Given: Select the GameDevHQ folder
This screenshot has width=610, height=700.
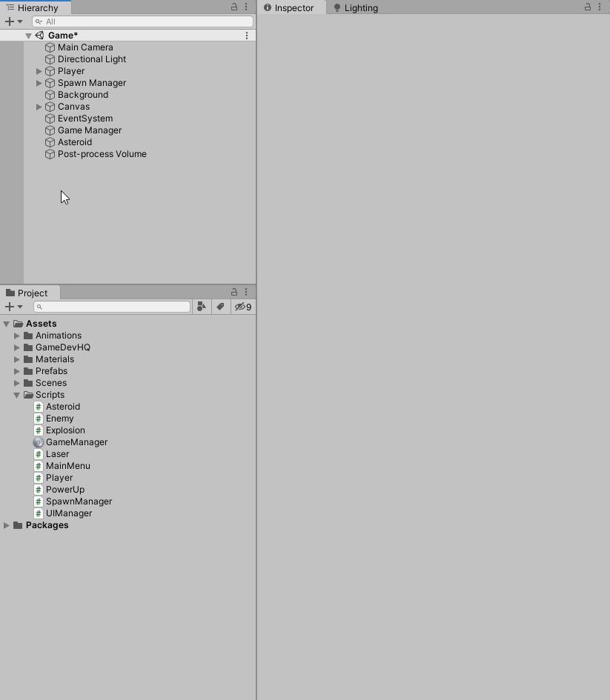Looking at the screenshot, I should (62, 347).
